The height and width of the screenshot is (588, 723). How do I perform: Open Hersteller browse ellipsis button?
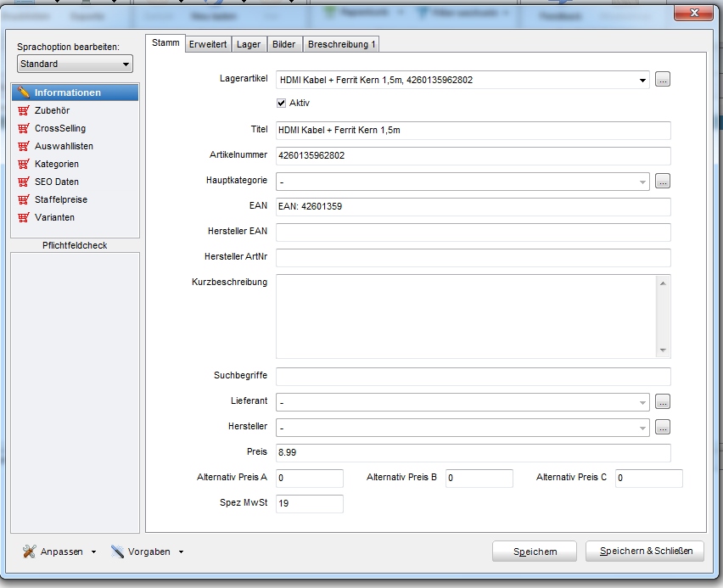coord(663,428)
